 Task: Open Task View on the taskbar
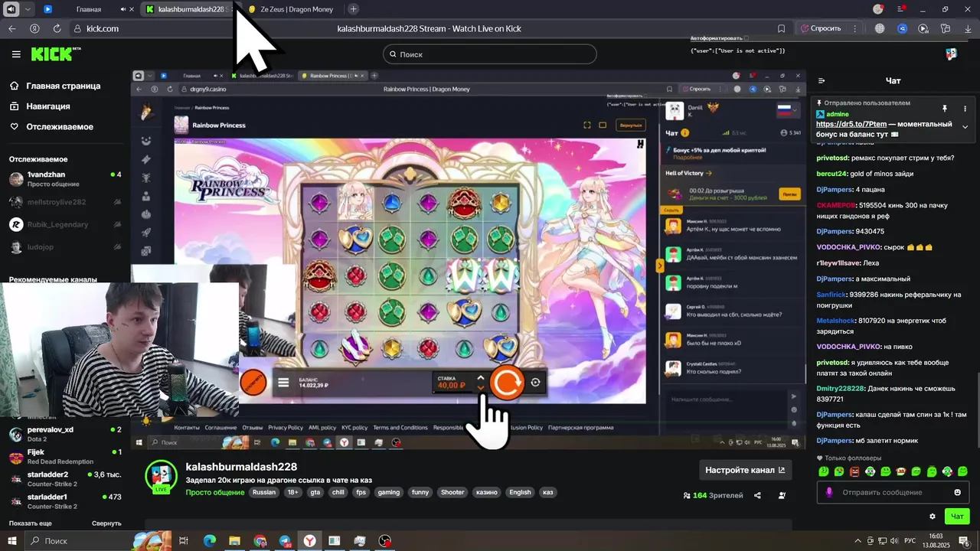tap(184, 541)
